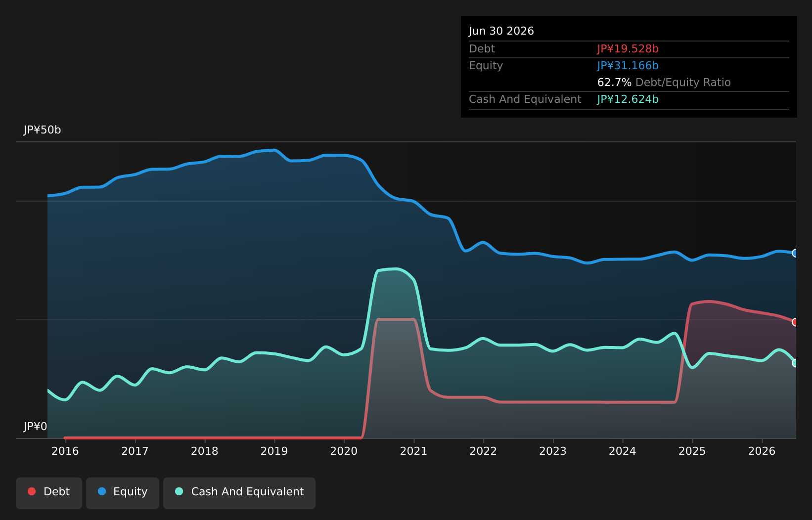Screen dimensions: 812x520
Task: Toggle the Debt series legend button
Action: [x=49, y=493]
